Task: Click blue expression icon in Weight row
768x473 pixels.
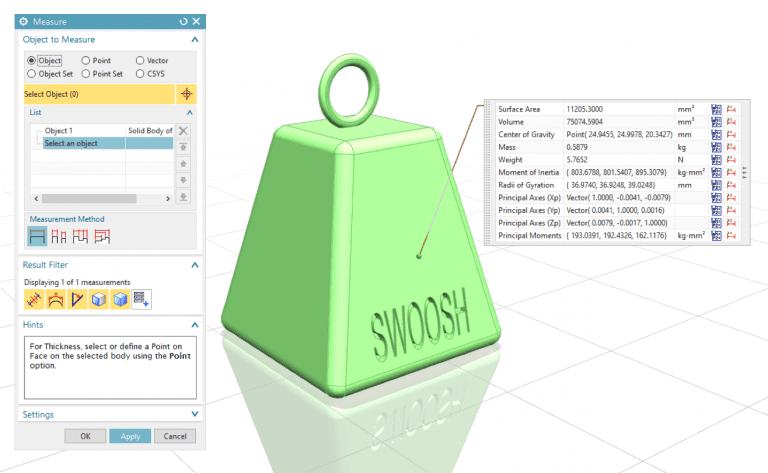Action: (x=716, y=160)
